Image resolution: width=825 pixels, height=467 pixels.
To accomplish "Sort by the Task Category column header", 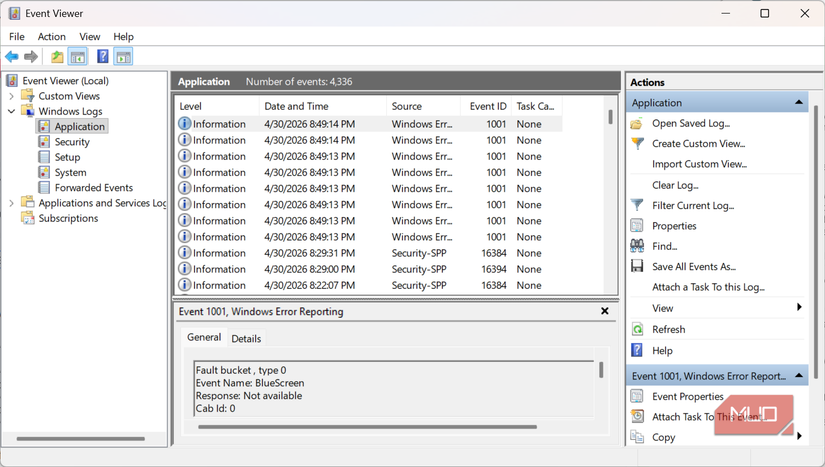I will [536, 106].
